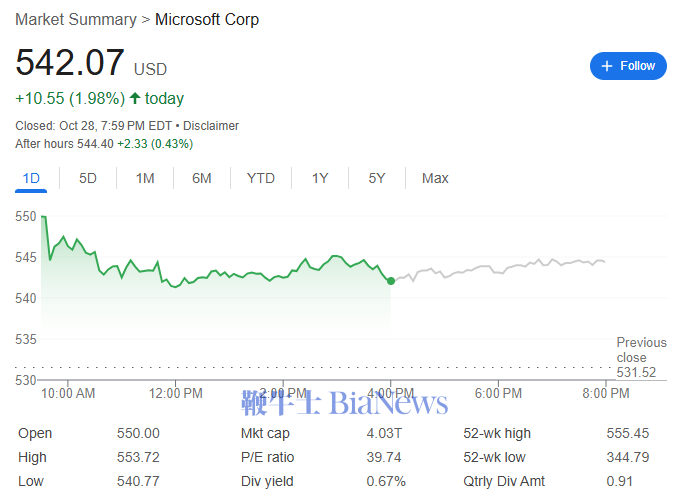Viewport: 690px width, 504px height.
Task: Click the Previous close 531.52 label
Action: point(641,357)
